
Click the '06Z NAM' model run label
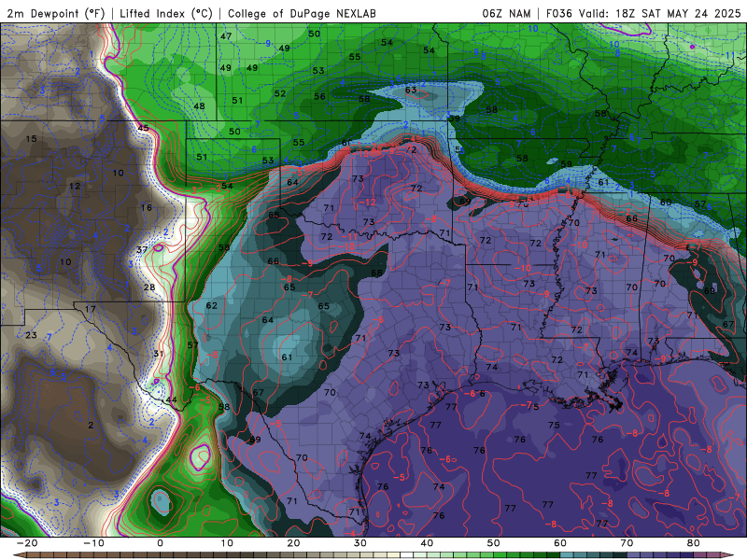[506, 13]
